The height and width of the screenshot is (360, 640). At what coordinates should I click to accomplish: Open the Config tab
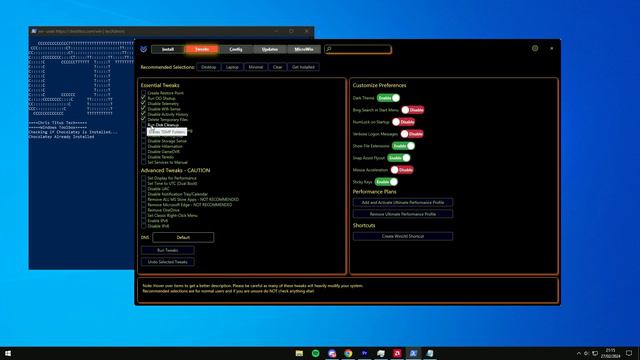point(236,49)
